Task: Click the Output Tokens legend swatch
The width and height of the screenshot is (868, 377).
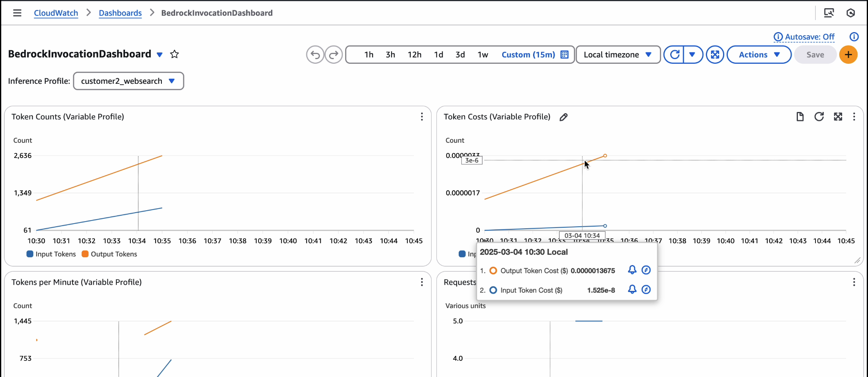Action: [85, 254]
